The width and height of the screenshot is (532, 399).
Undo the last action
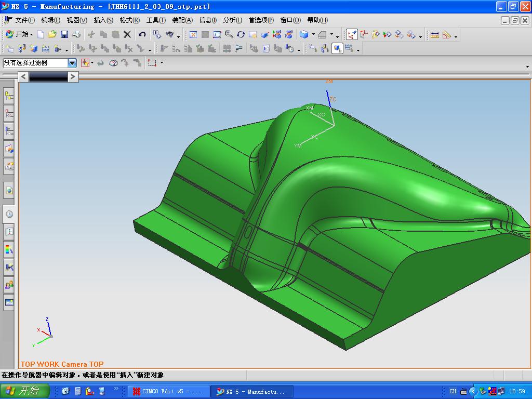(142, 34)
